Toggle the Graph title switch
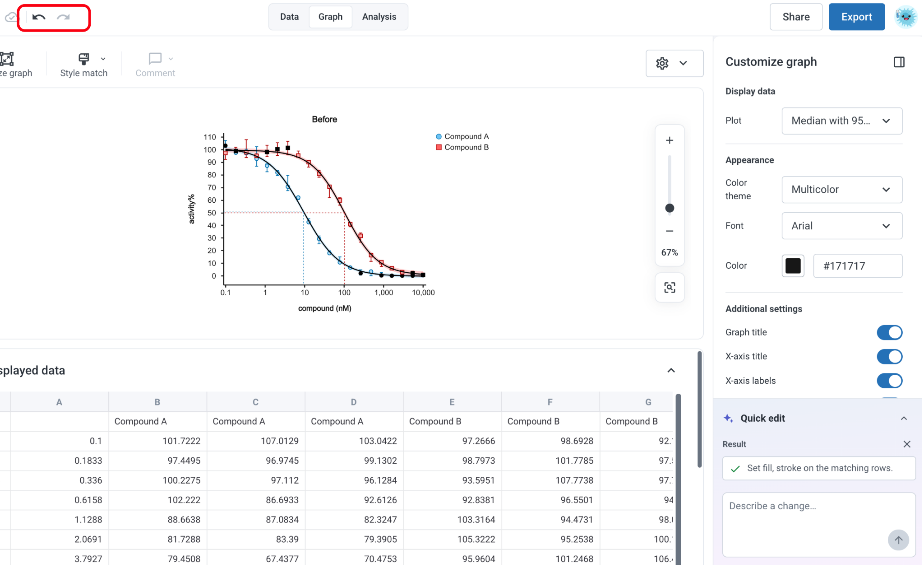Viewport: 924px width, 568px height. (889, 332)
